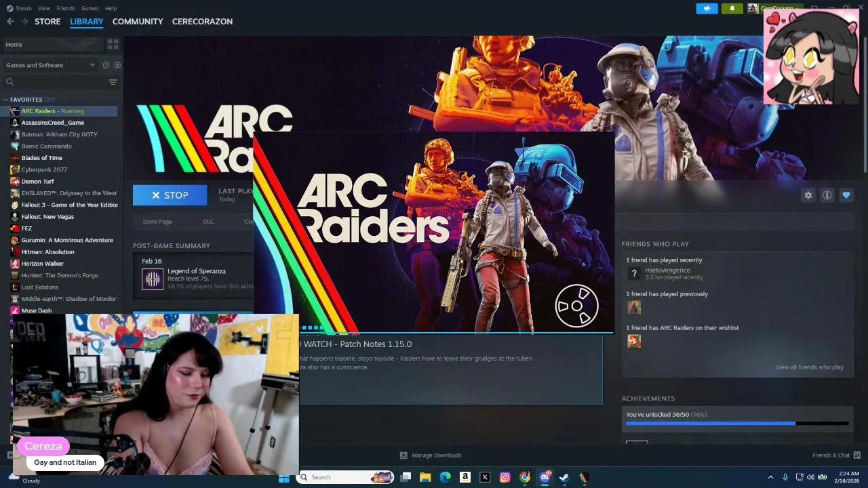868x488 pixels.
Task: Open Amazon app in taskbar
Action: [465, 477]
